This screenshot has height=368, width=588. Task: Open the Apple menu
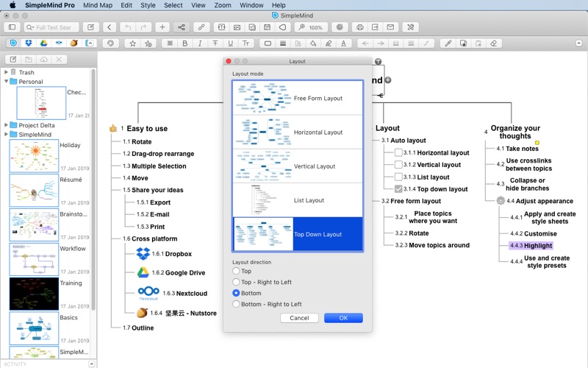click(x=12, y=5)
